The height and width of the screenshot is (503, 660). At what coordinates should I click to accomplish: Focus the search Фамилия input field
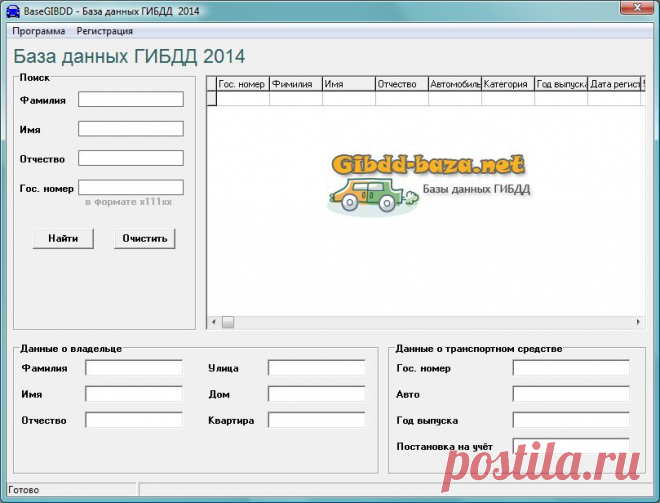(131, 99)
